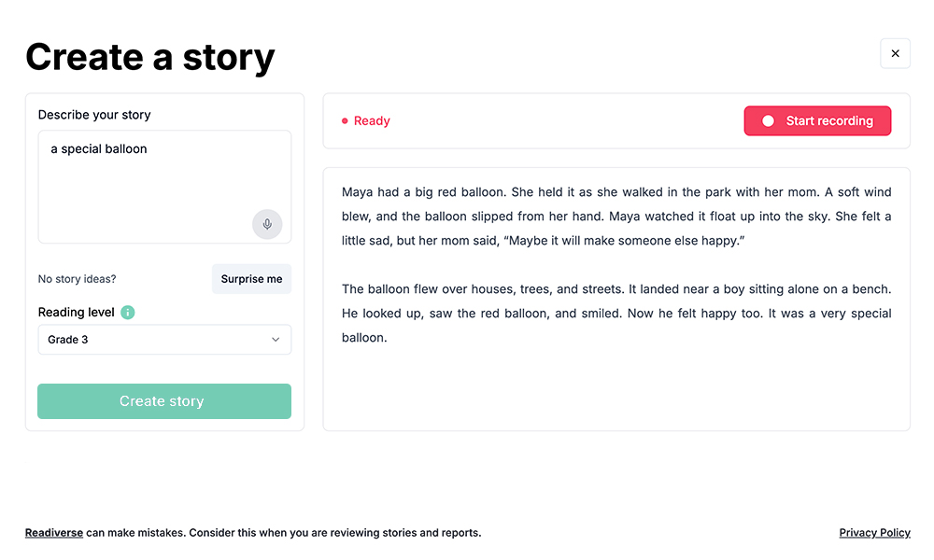Click the microphone voice input icon
This screenshot has width=934, height=560.
pos(267,224)
